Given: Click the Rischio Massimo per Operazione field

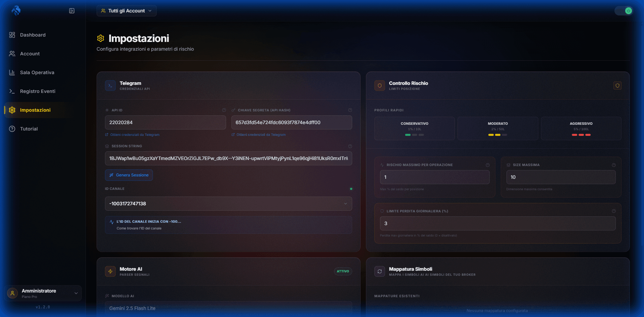Looking at the screenshot, I should (x=434, y=177).
